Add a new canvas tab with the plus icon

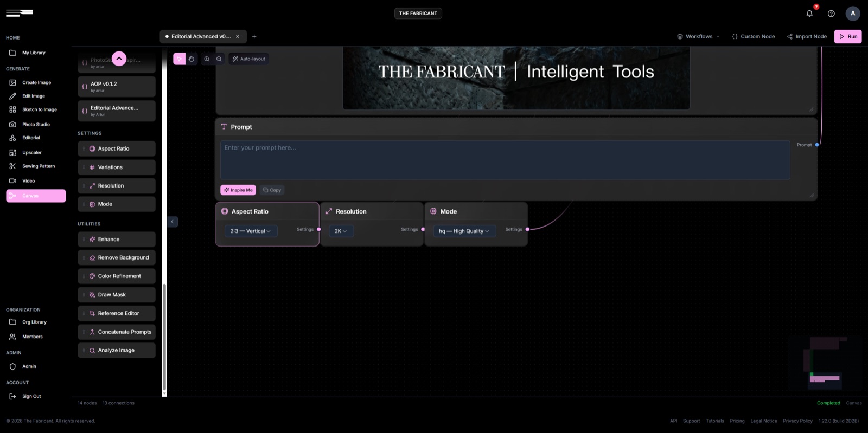(254, 37)
